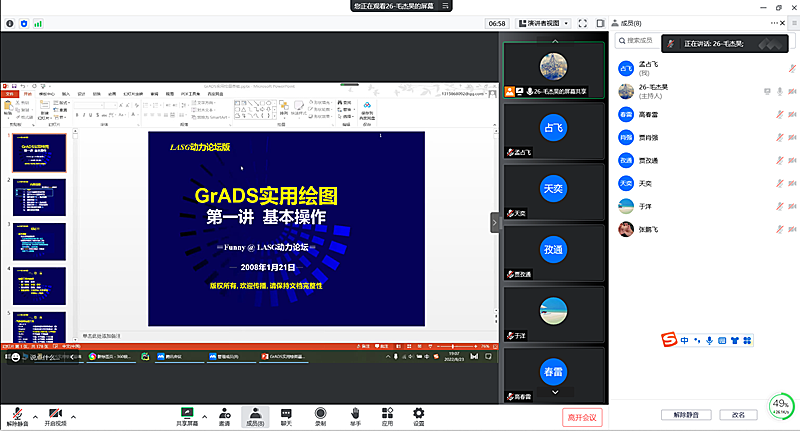Open the members panel more options ellipsis
This screenshot has width=800, height=431.
tap(774, 23)
